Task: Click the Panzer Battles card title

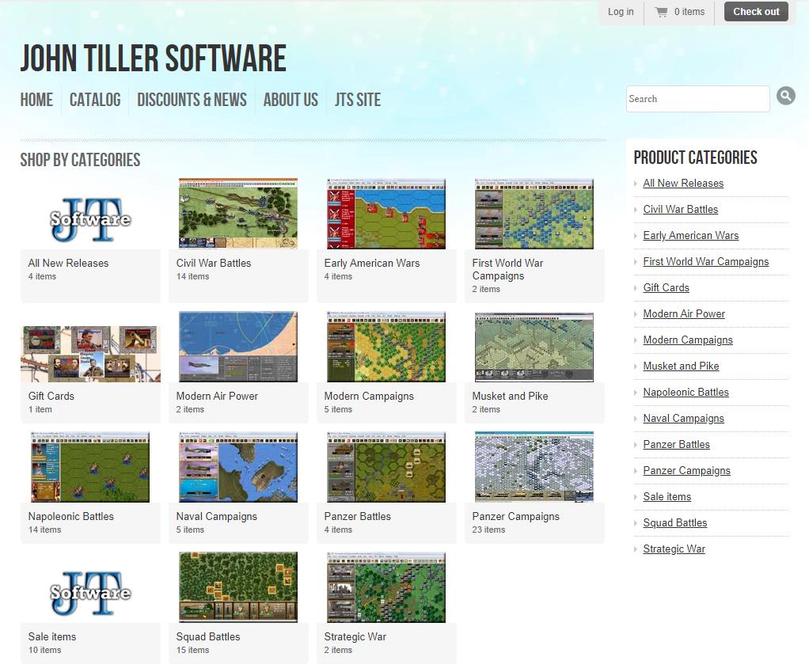Action: click(358, 516)
